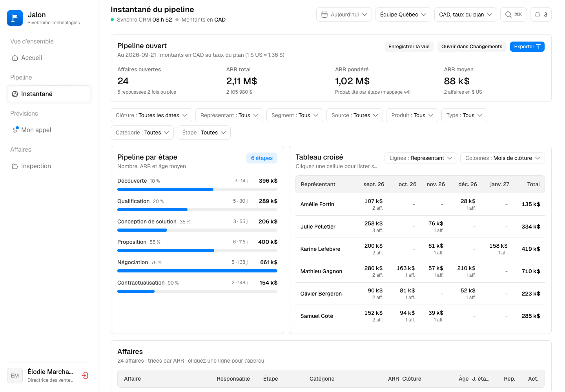Click the ÉM user avatar

15,376
